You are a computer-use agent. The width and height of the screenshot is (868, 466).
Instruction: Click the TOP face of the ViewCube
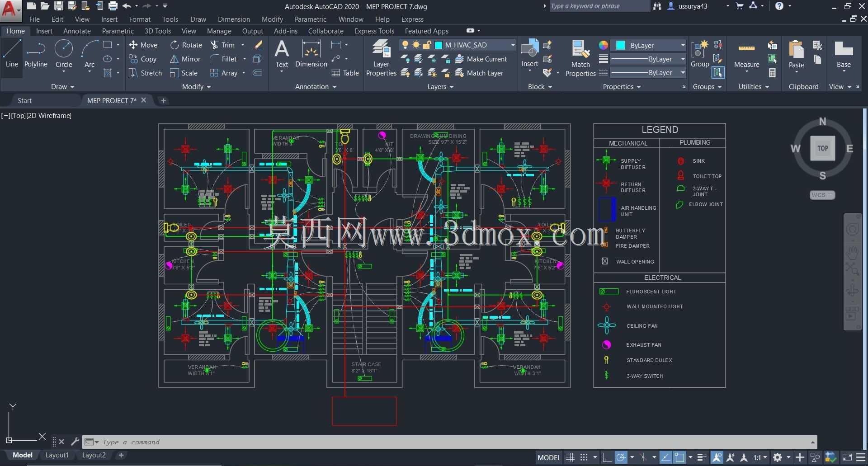pyautogui.click(x=823, y=148)
